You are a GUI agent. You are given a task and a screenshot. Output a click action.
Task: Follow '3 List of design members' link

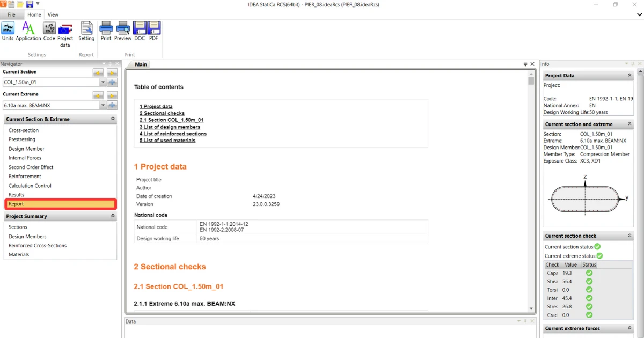pyautogui.click(x=170, y=127)
